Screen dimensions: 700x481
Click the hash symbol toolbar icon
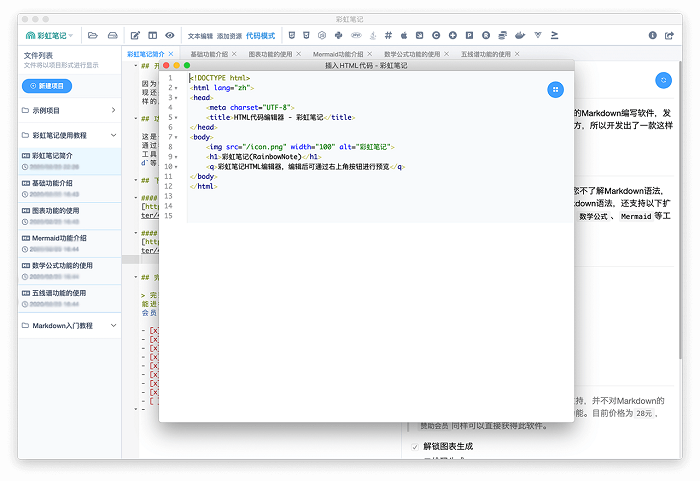[388, 35]
